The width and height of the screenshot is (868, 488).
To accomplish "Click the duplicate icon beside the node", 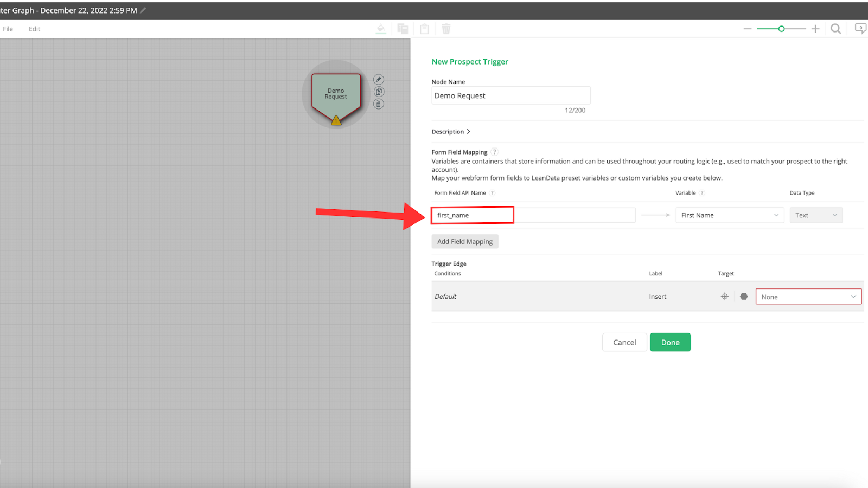I will click(x=379, y=92).
